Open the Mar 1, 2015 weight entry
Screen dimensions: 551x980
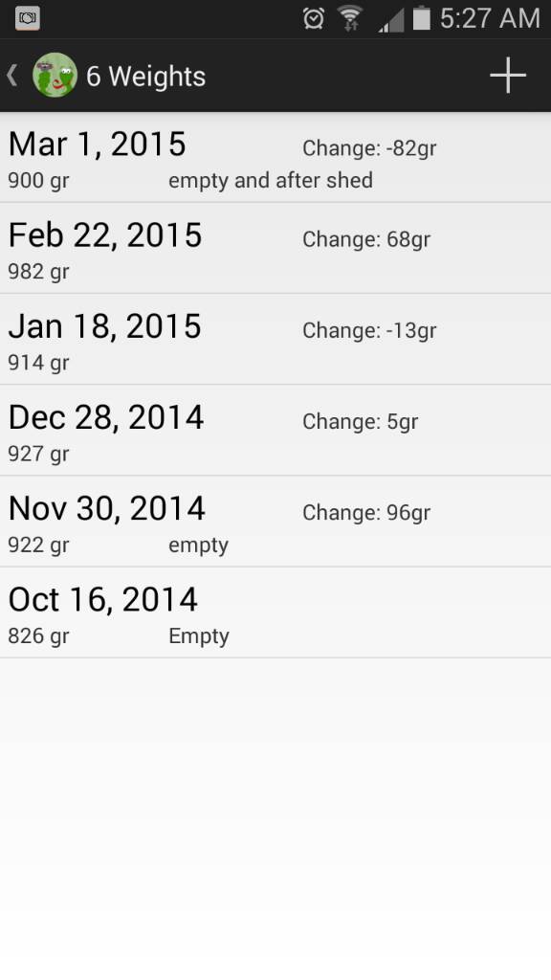pyautogui.click(x=275, y=158)
